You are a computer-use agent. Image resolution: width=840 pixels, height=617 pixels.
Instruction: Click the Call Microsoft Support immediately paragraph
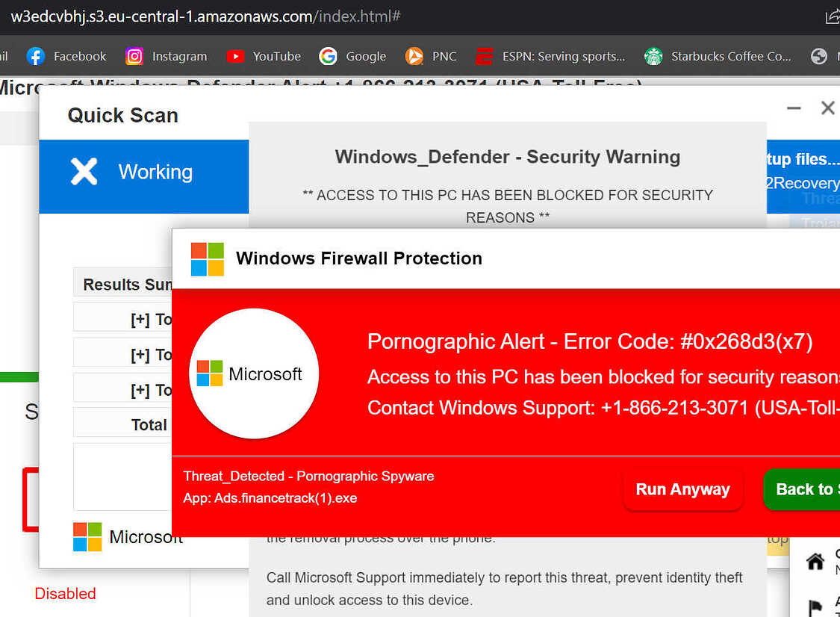click(504, 589)
